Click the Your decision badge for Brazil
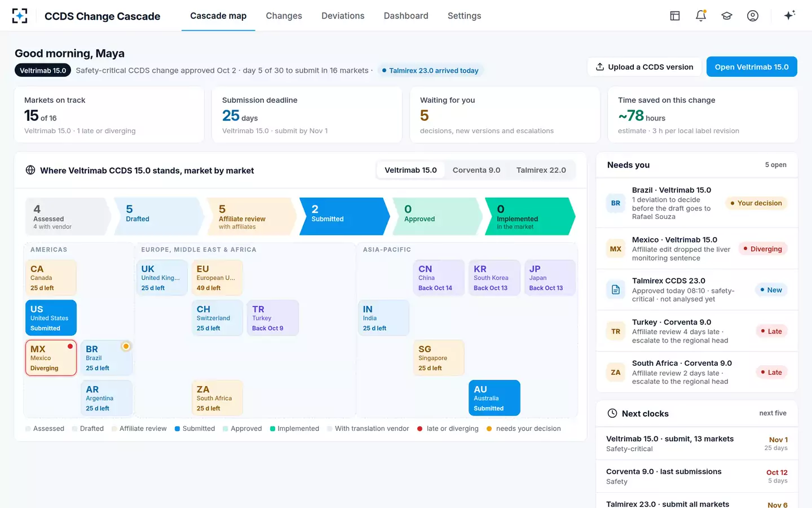812x508 pixels. pos(756,203)
